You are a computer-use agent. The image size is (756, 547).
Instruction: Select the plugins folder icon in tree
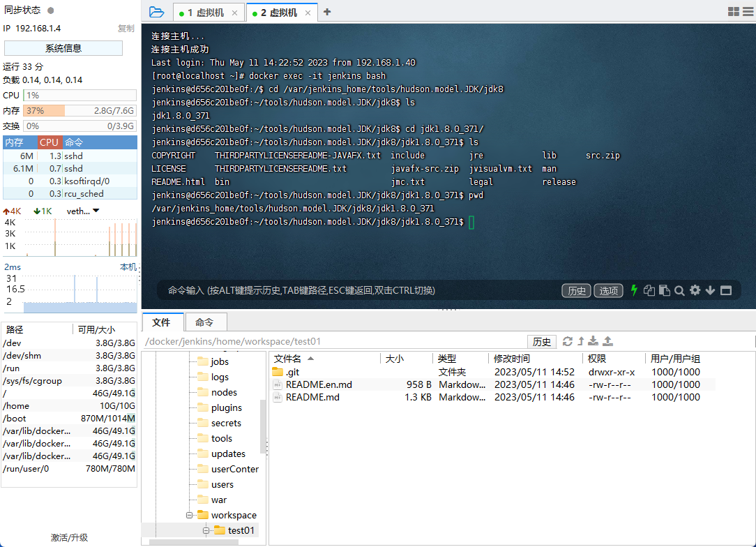(203, 407)
